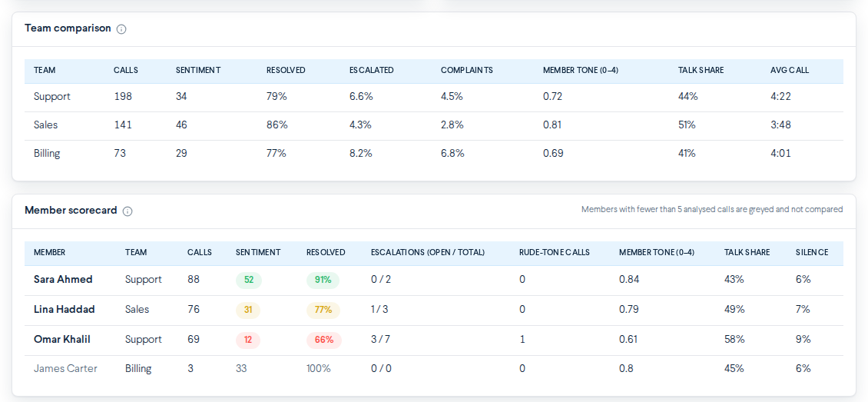Viewport: 868px width, 402px height.
Task: Click Billing's calls value 73
Action: tap(120, 153)
